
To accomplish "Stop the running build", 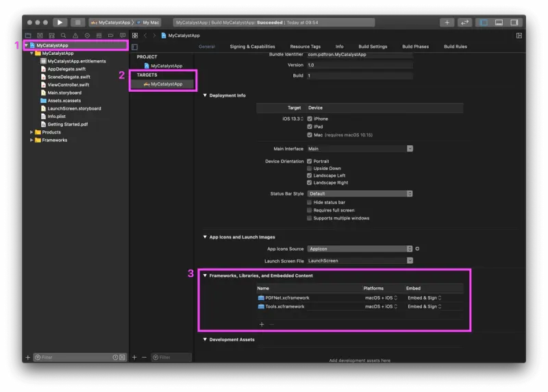I will click(x=77, y=23).
